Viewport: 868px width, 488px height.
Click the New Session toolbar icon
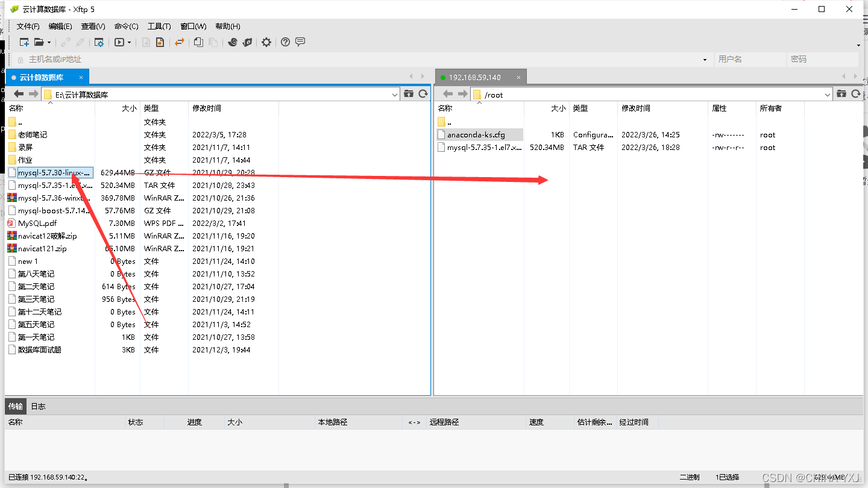(24, 42)
